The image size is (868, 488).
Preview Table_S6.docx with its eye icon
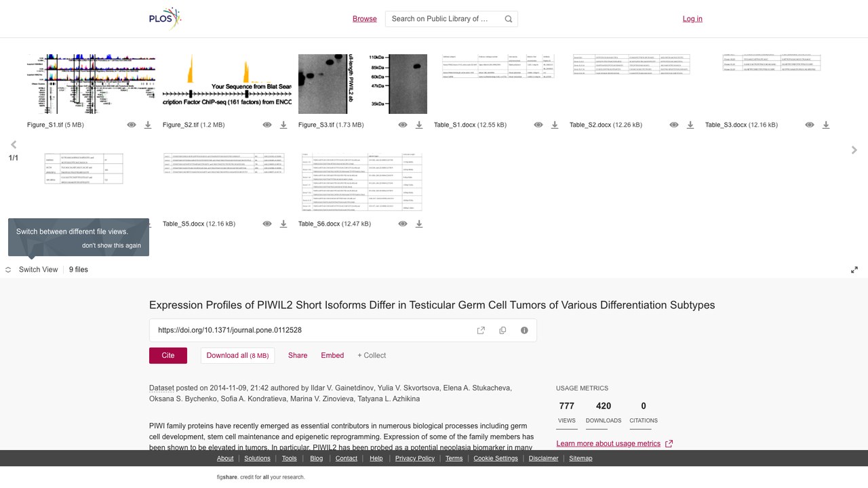click(x=403, y=224)
